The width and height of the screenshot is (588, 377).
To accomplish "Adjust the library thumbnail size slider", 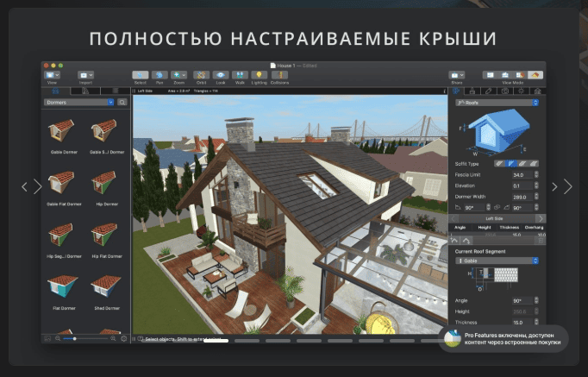I will pyautogui.click(x=85, y=339).
